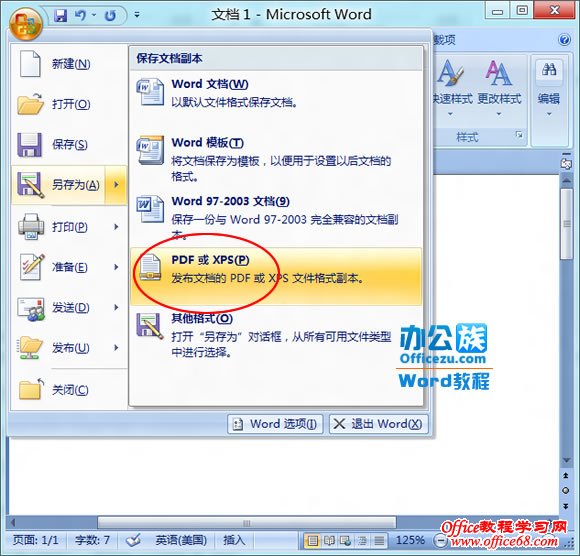
Task: Click the floppy disk Save icon in menu
Action: click(x=29, y=145)
